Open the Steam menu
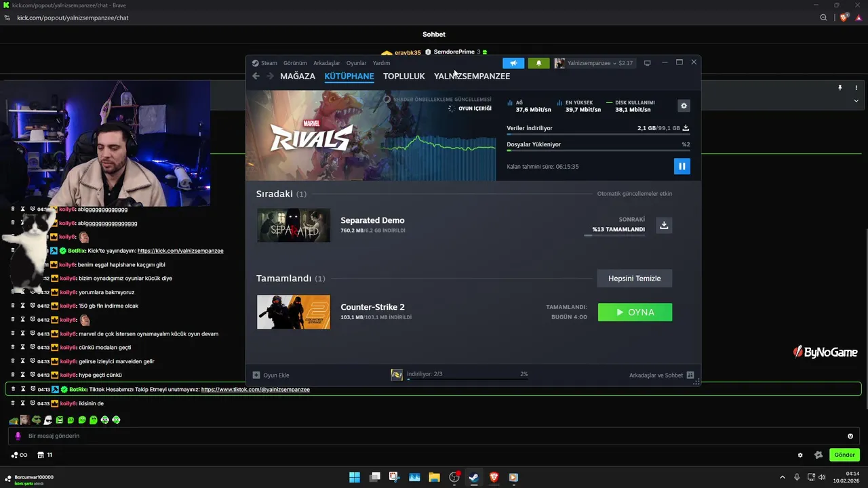The image size is (868, 488). coord(269,63)
